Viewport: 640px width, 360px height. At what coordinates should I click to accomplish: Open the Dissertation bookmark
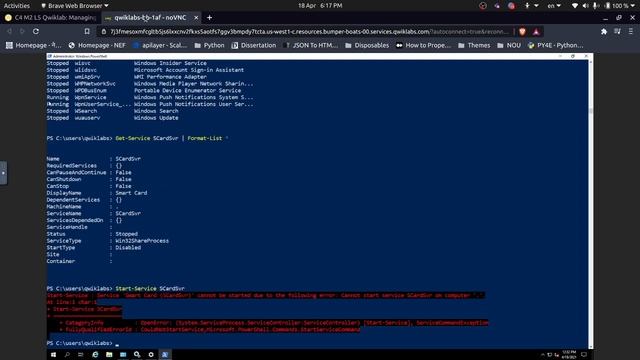pyautogui.click(x=254, y=45)
